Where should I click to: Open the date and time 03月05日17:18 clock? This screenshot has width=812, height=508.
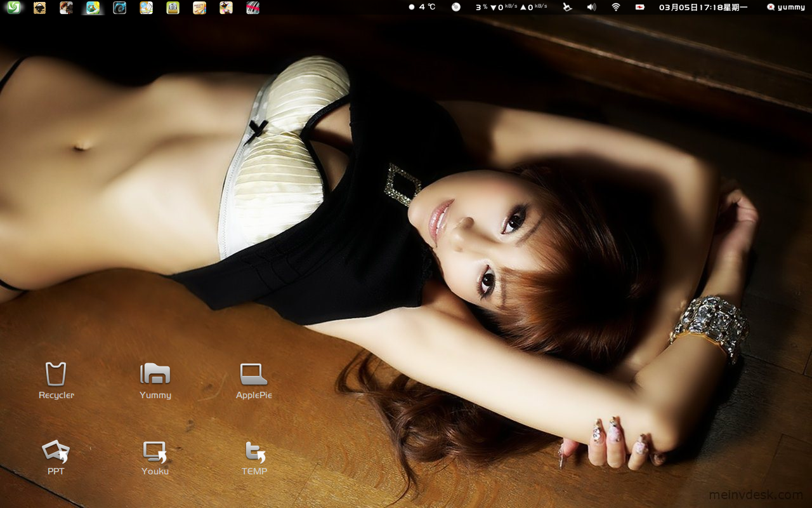703,7
